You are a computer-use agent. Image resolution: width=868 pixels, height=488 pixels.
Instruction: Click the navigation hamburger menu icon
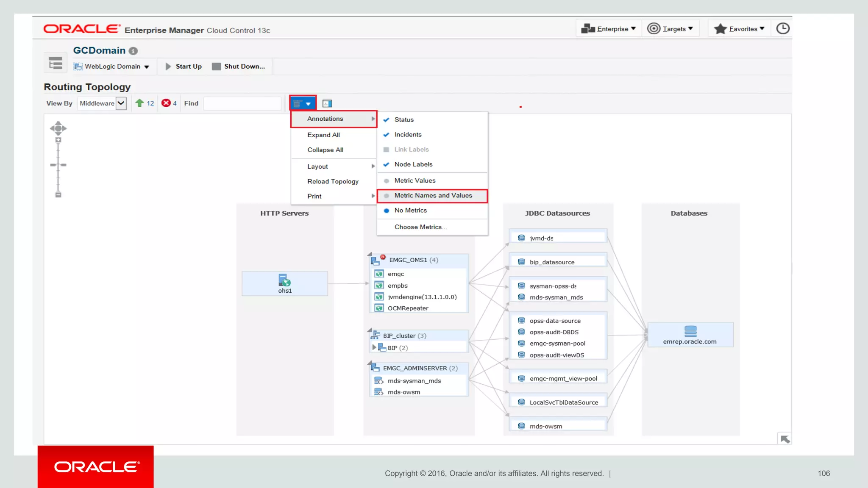(55, 64)
